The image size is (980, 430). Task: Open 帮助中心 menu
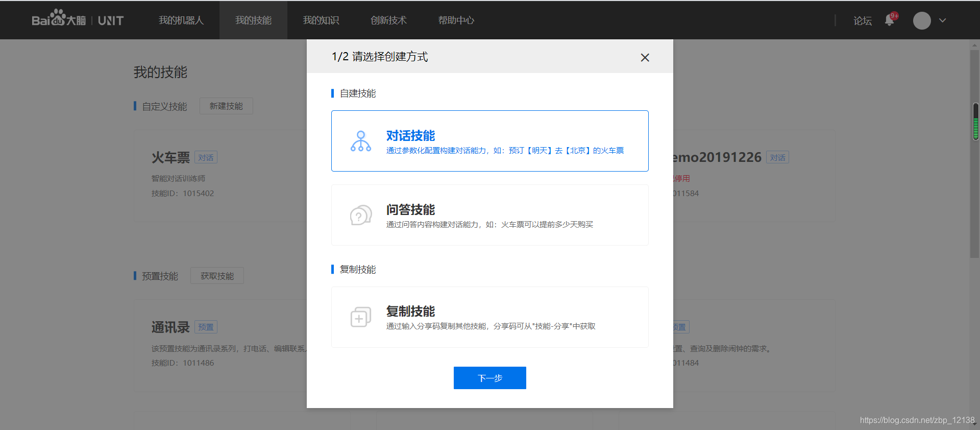456,20
